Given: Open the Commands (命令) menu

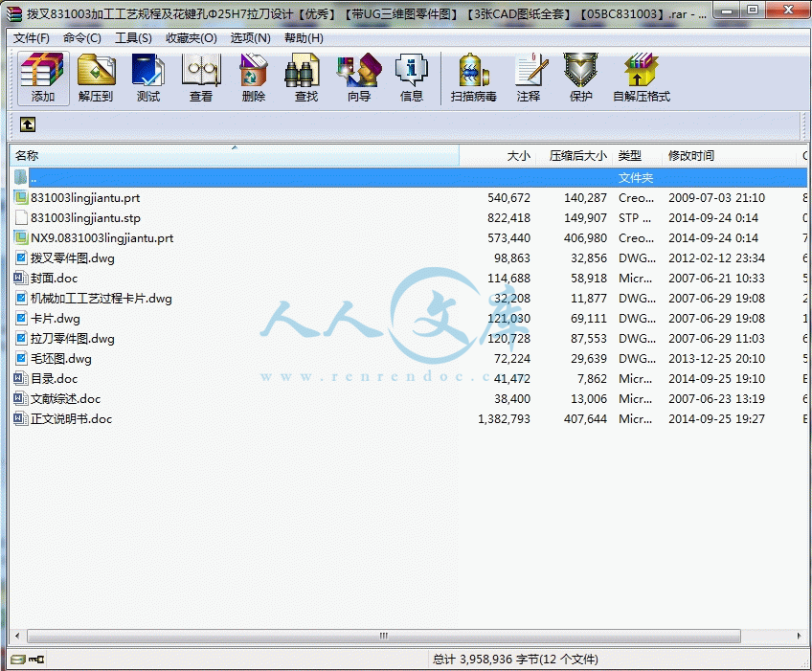Looking at the screenshot, I should pyautogui.click(x=81, y=37).
